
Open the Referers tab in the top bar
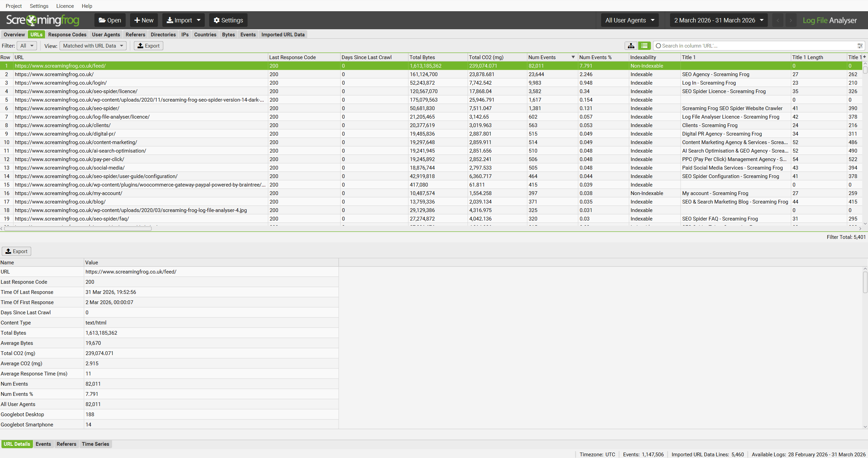135,35
